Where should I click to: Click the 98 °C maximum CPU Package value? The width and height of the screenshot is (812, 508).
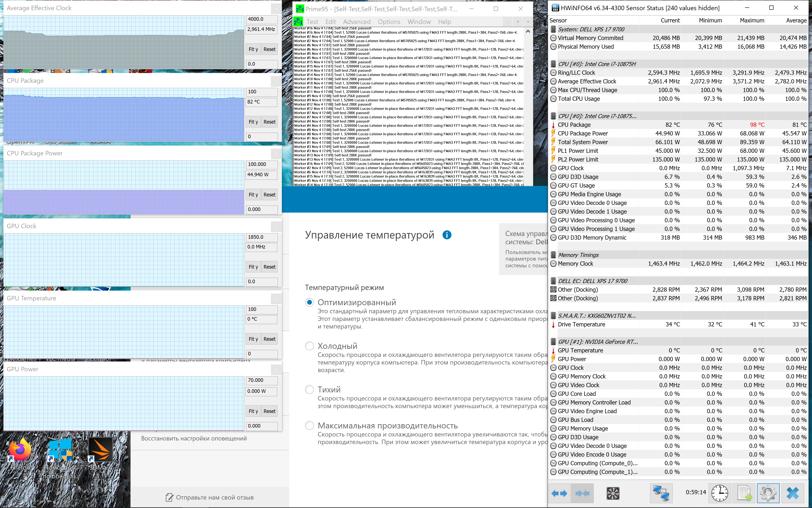[757, 125]
